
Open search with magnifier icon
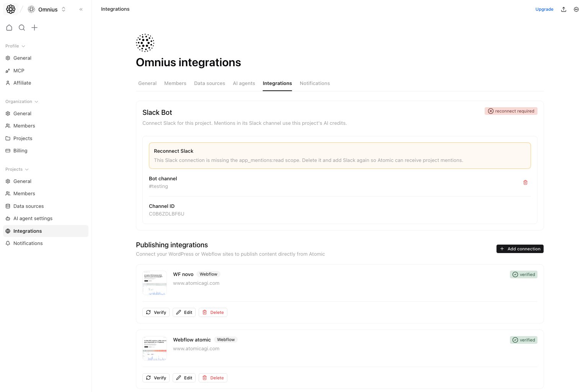(x=22, y=28)
